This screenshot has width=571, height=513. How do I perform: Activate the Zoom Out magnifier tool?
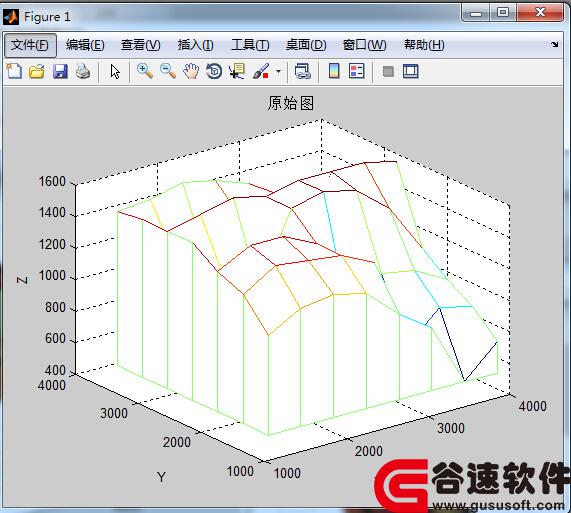point(168,71)
